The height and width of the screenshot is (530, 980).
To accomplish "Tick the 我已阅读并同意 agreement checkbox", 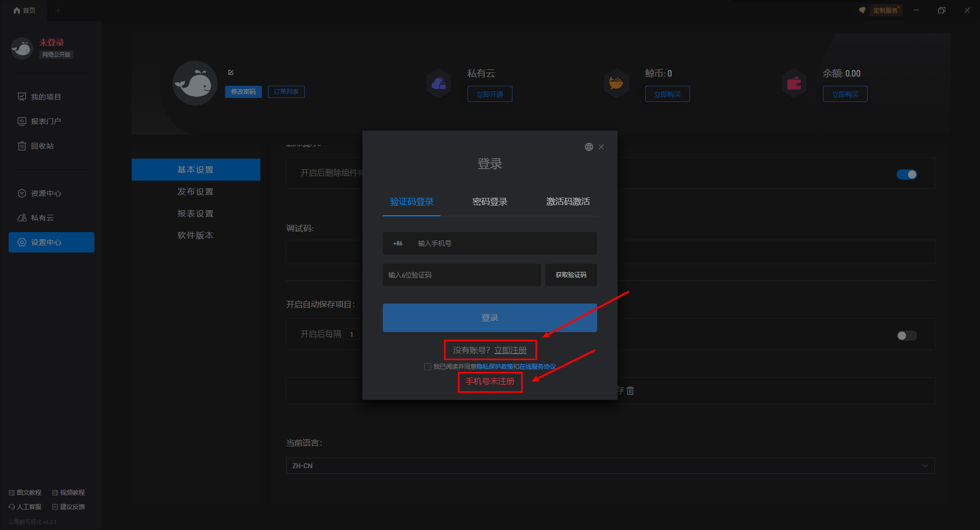I will click(x=428, y=367).
